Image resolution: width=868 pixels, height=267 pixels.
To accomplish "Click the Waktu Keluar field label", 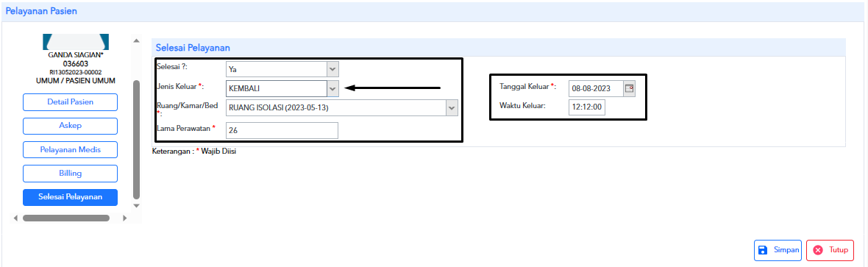I will click(522, 105).
